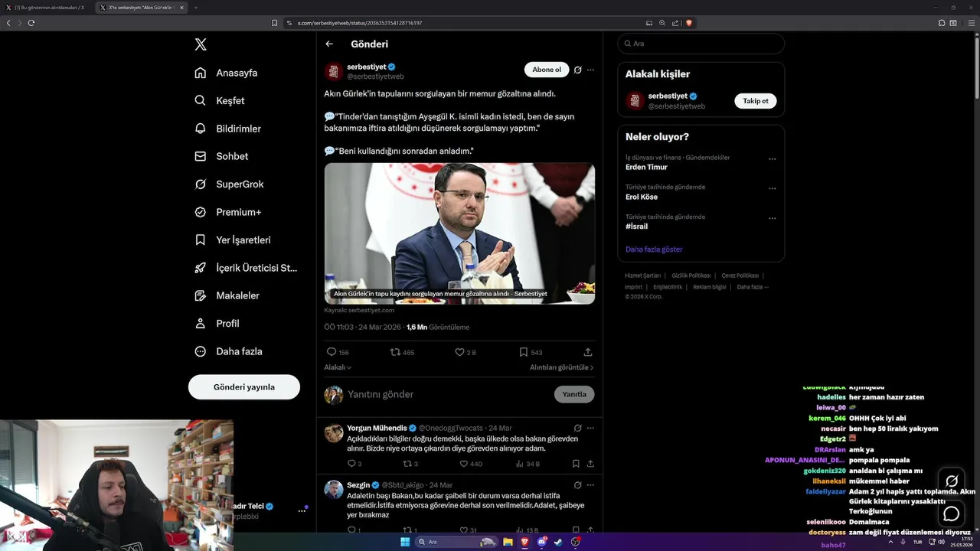View 34 B analytics on Yorgun Mühendis reply

528,464
